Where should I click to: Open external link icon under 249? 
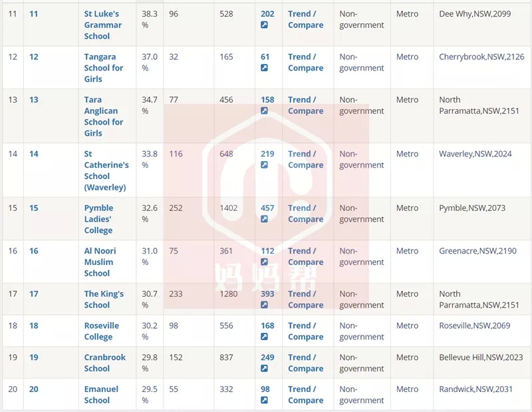(264, 368)
